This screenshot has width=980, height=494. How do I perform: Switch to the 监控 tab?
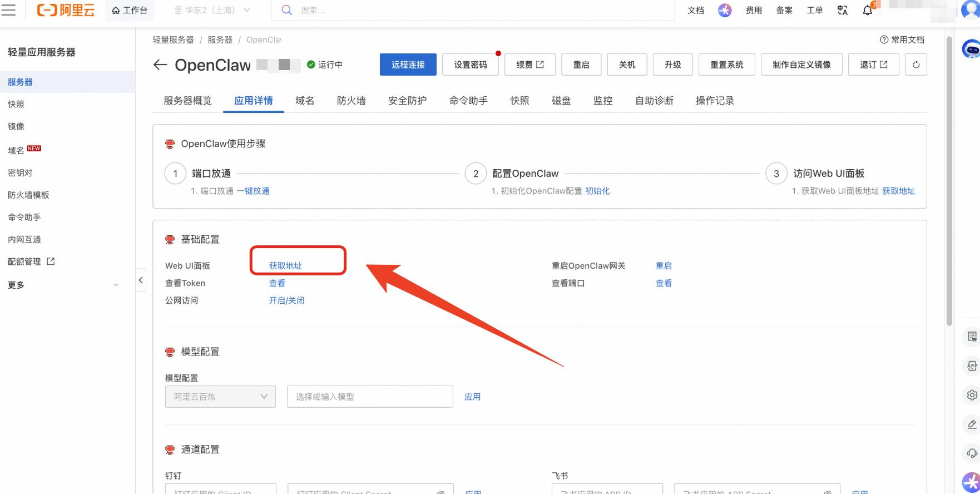pos(603,101)
